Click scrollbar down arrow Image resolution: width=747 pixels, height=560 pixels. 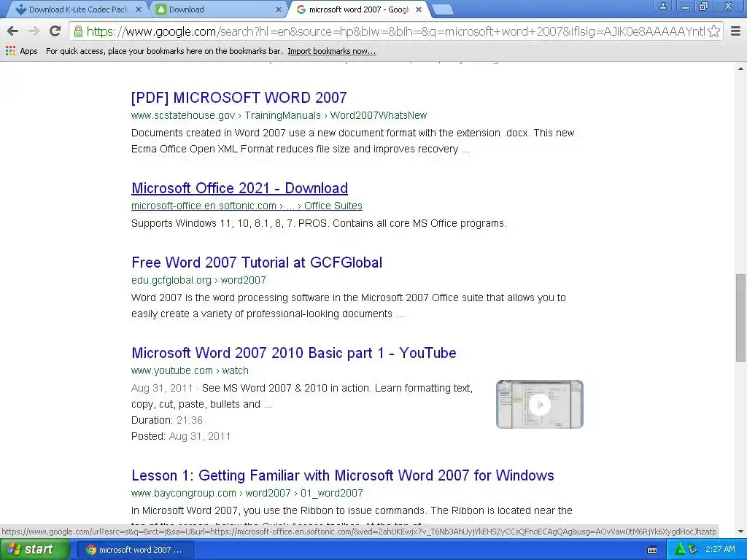point(741,532)
